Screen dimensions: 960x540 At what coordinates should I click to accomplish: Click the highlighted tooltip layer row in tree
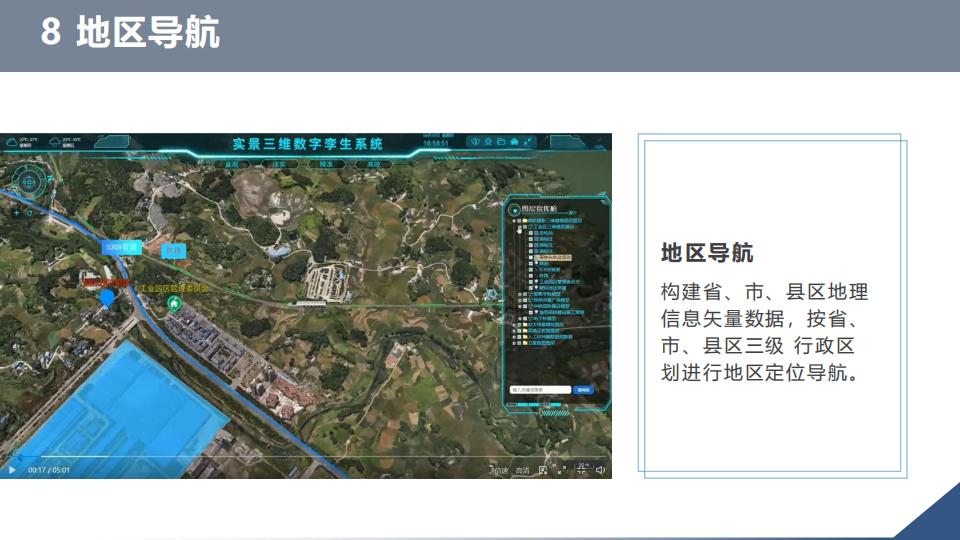click(553, 257)
